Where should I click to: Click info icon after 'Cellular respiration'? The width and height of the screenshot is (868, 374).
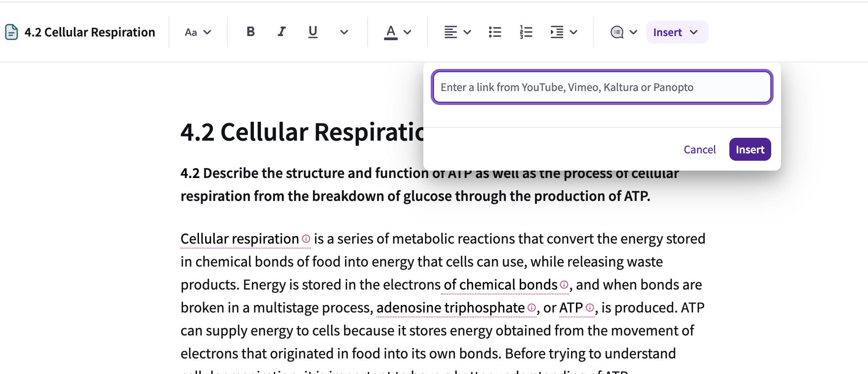point(306,239)
